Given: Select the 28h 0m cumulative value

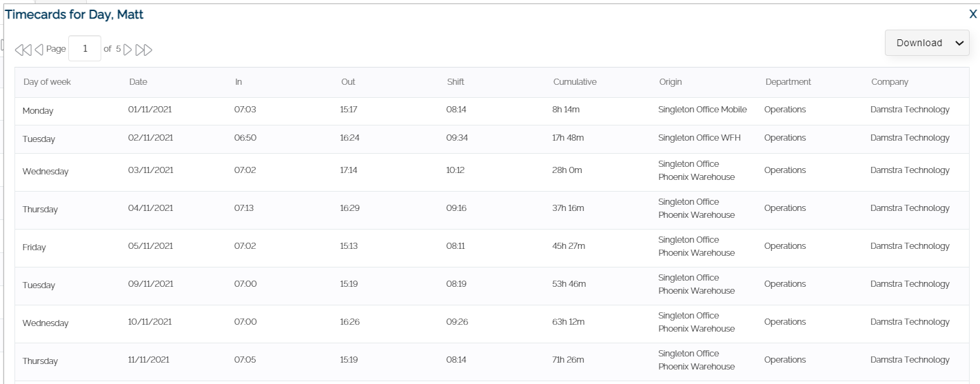Looking at the screenshot, I should click(x=567, y=170).
